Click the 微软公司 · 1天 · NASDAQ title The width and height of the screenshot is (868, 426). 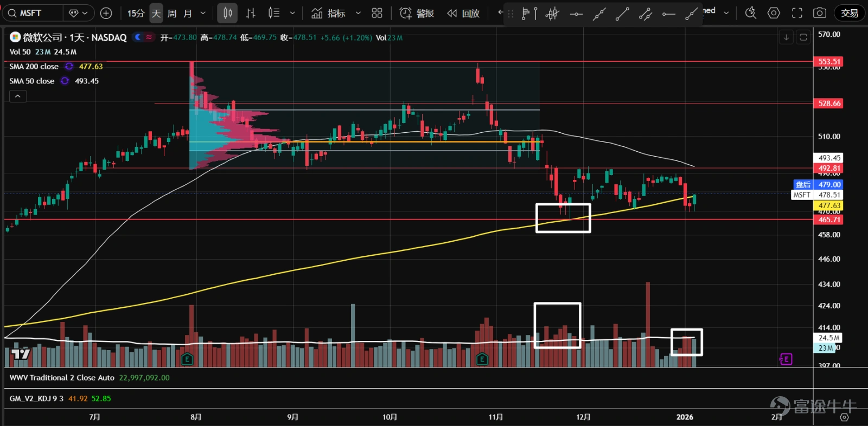coord(75,37)
